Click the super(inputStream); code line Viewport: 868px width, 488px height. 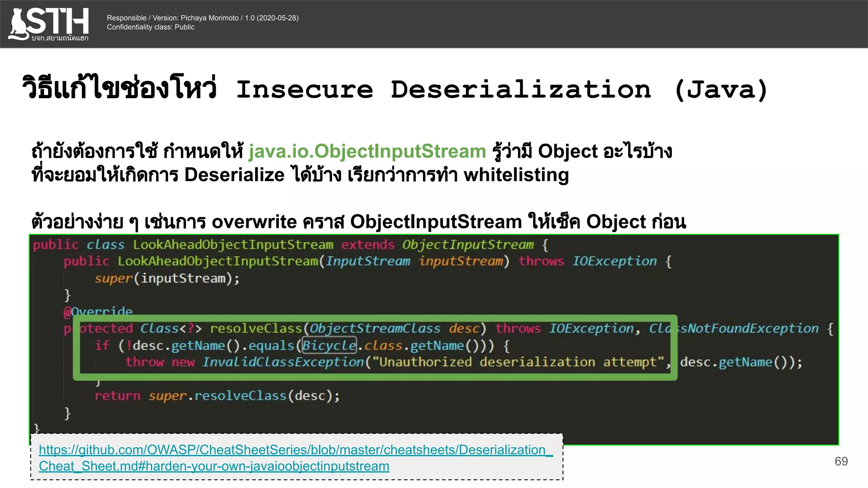167,278
